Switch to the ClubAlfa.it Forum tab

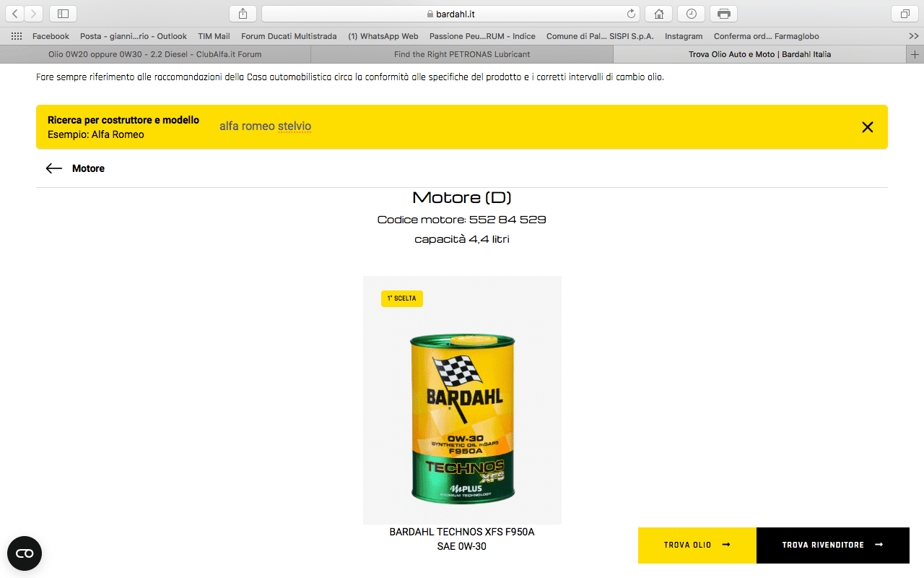155,54
